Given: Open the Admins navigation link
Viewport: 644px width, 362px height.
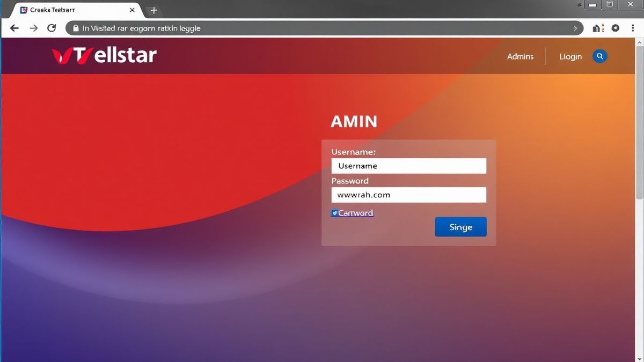Looking at the screenshot, I should click(x=520, y=56).
